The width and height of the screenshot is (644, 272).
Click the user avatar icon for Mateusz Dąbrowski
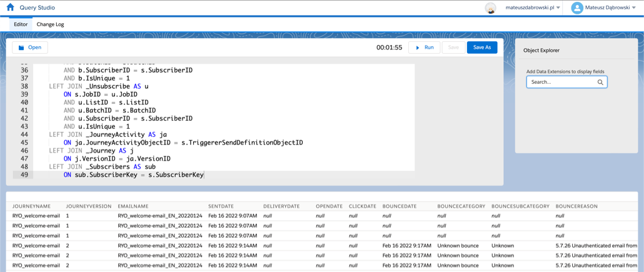tap(577, 8)
